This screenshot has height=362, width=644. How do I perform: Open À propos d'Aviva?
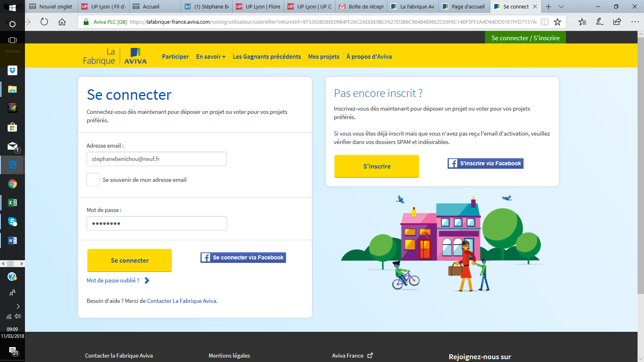click(x=369, y=57)
